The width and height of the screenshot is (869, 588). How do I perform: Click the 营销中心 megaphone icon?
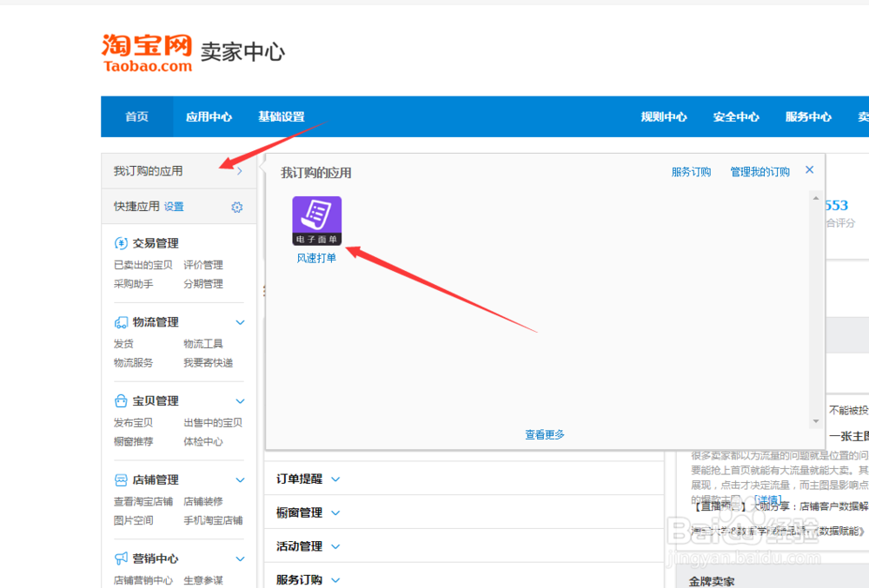[120, 558]
